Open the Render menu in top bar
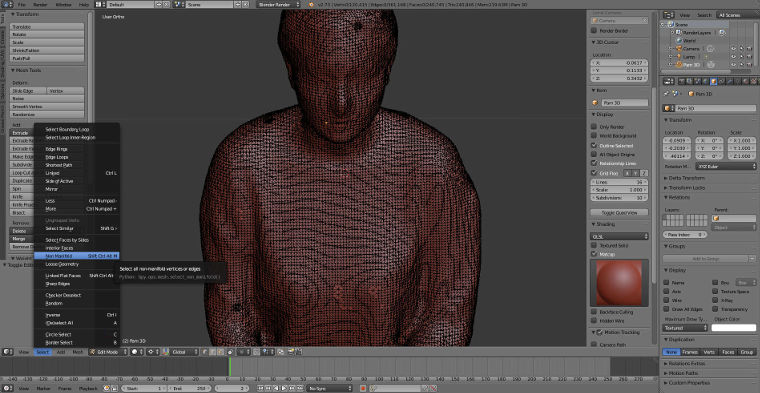The width and height of the screenshot is (760, 393). pos(40,4)
